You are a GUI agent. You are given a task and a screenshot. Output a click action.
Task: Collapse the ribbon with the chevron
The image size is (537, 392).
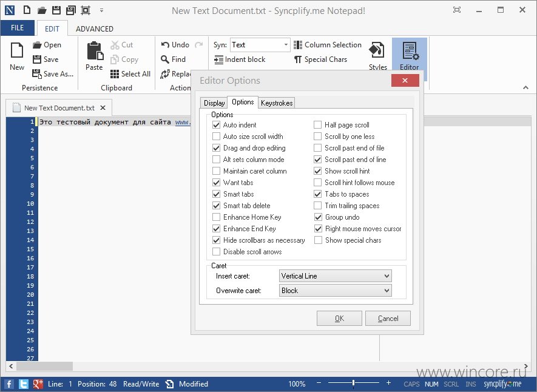(x=525, y=87)
